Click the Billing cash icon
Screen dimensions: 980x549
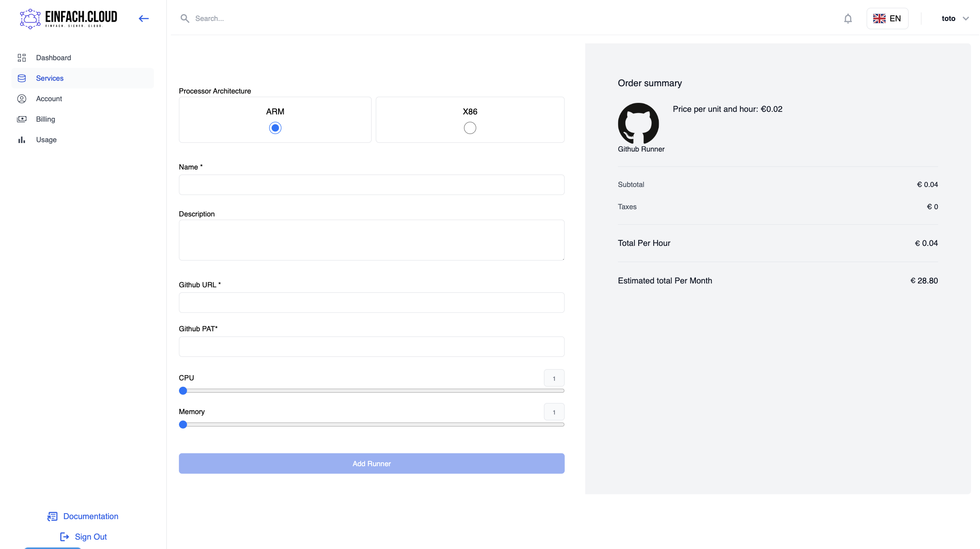pos(22,119)
